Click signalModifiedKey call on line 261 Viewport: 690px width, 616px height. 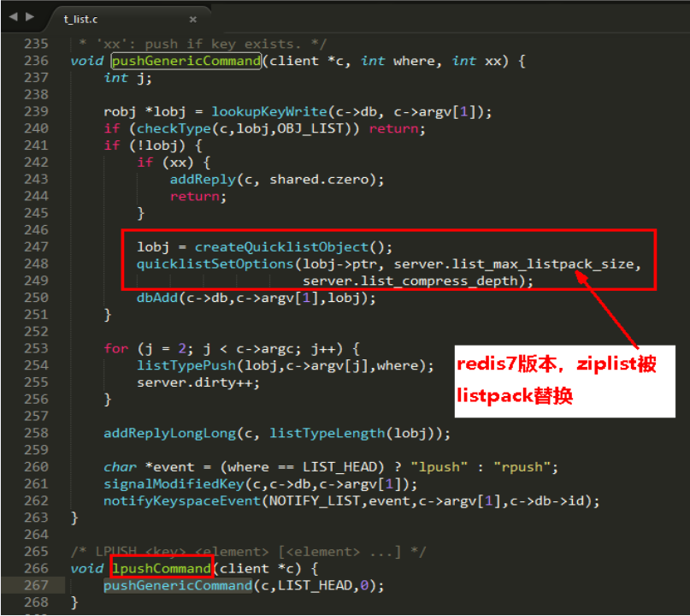coord(174,484)
